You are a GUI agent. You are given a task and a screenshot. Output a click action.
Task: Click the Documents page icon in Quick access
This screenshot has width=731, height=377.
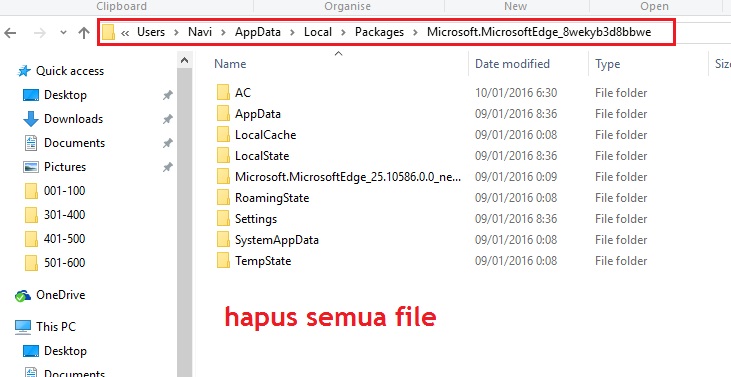point(31,143)
